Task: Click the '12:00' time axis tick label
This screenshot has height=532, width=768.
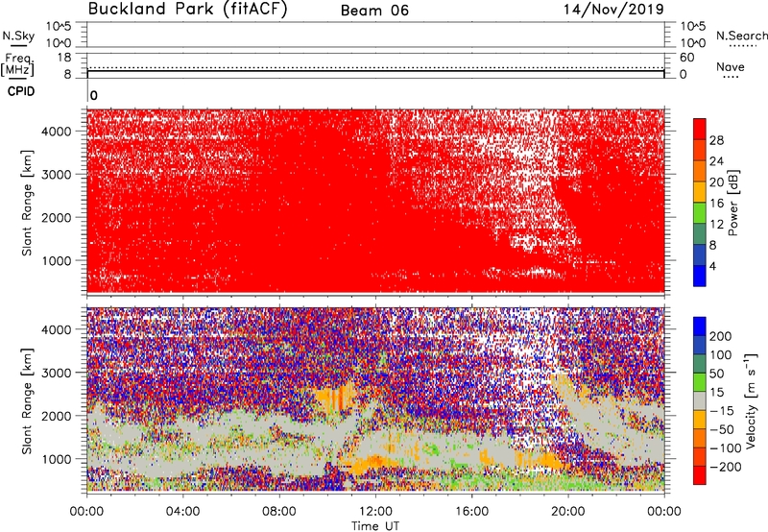Action: pos(375,512)
